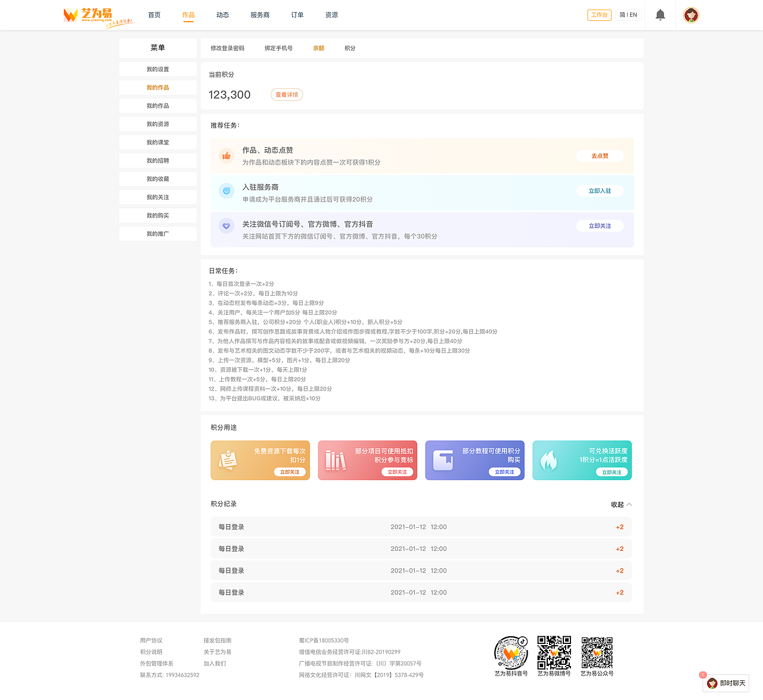Switch to the 余额 tab
The image size is (763, 700).
pyautogui.click(x=319, y=48)
